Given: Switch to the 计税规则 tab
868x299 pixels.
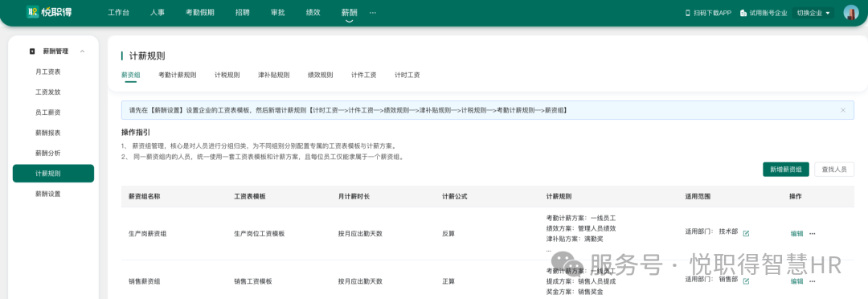Looking at the screenshot, I should coord(227,75).
